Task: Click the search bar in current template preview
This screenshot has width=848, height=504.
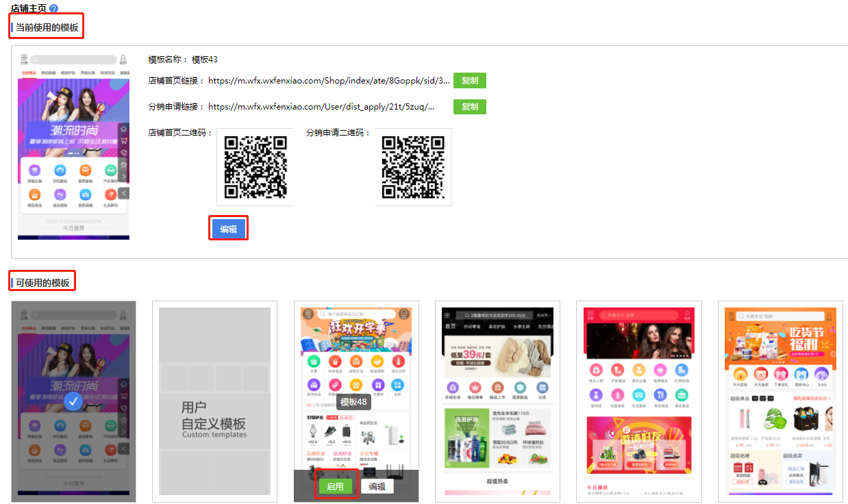Action: [73, 60]
